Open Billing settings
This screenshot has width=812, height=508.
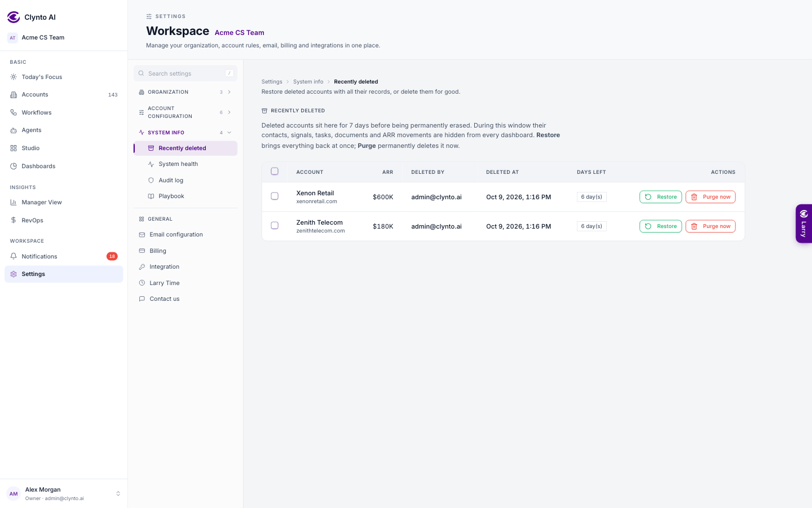tap(186, 251)
